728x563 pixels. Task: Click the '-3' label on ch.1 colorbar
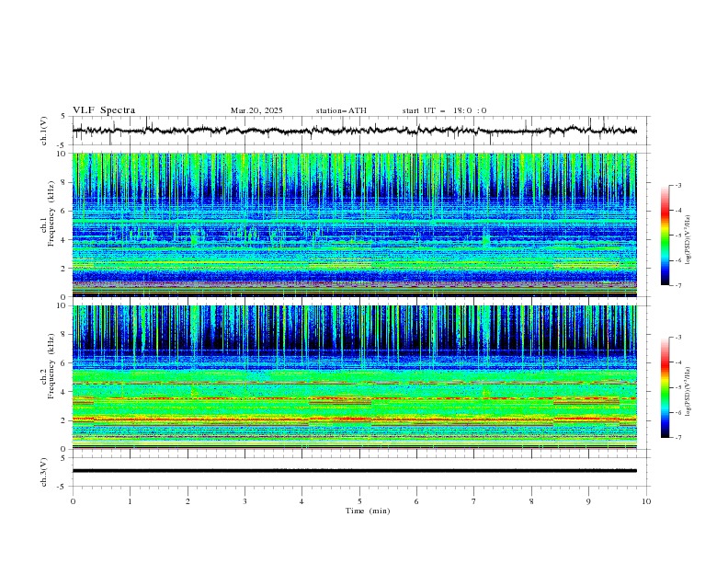point(677,185)
